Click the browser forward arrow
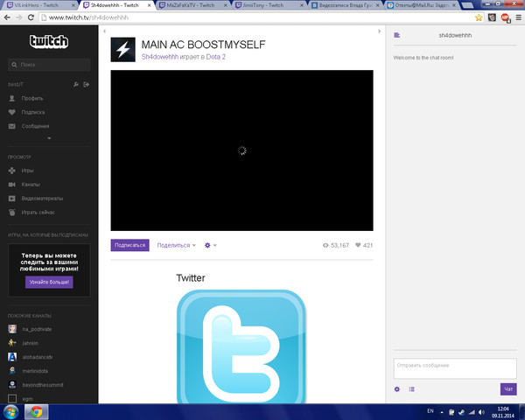Screen dimensions: 525x420 click(x=19, y=17)
